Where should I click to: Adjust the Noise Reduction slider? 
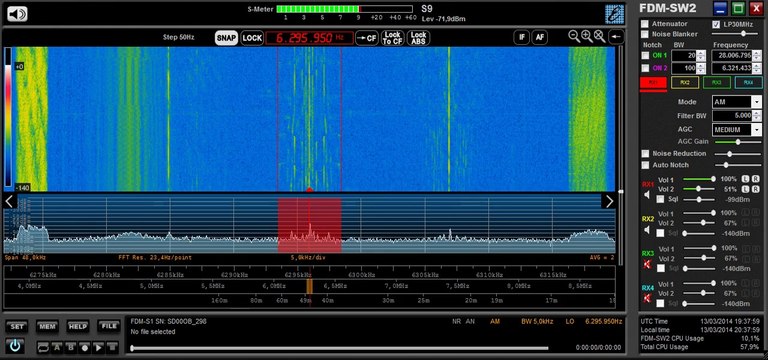(x=739, y=154)
